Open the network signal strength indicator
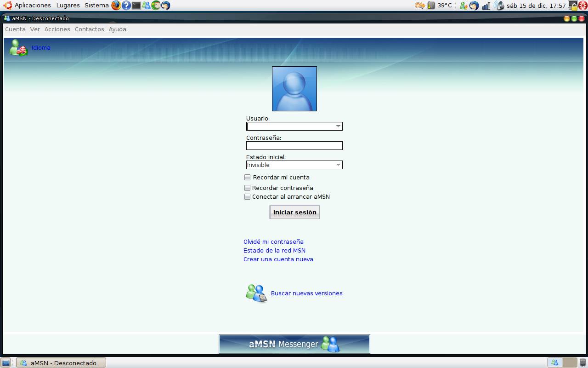 coord(486,6)
